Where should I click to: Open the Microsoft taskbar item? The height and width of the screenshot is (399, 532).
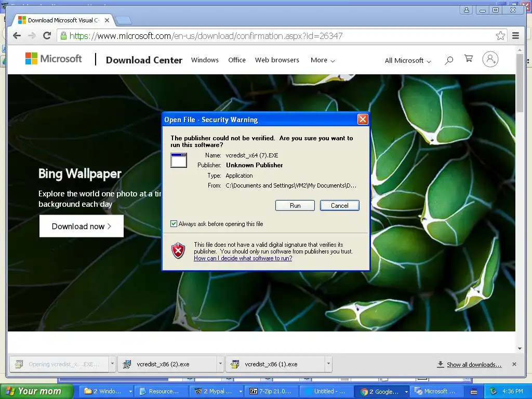[436, 391]
